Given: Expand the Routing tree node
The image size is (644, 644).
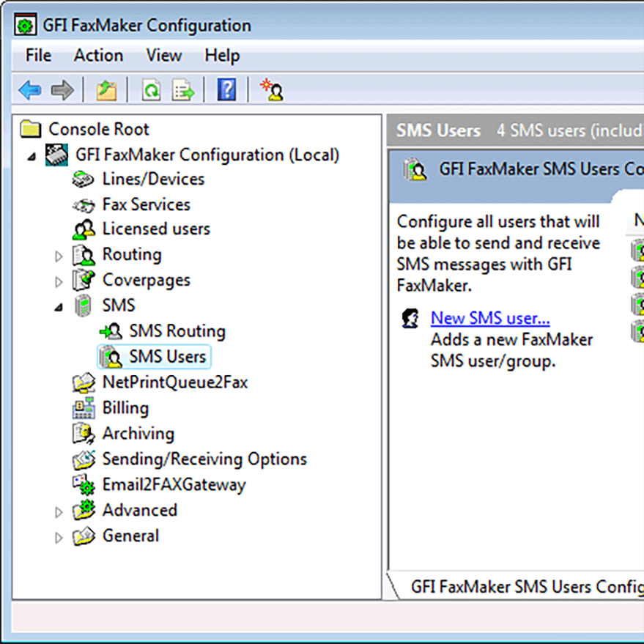Looking at the screenshot, I should pos(58,255).
